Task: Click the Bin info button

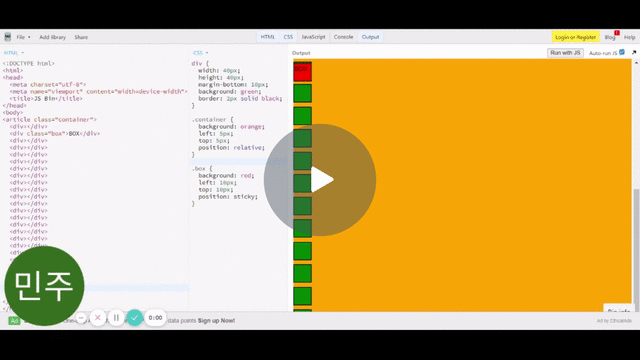Action: pos(618,309)
